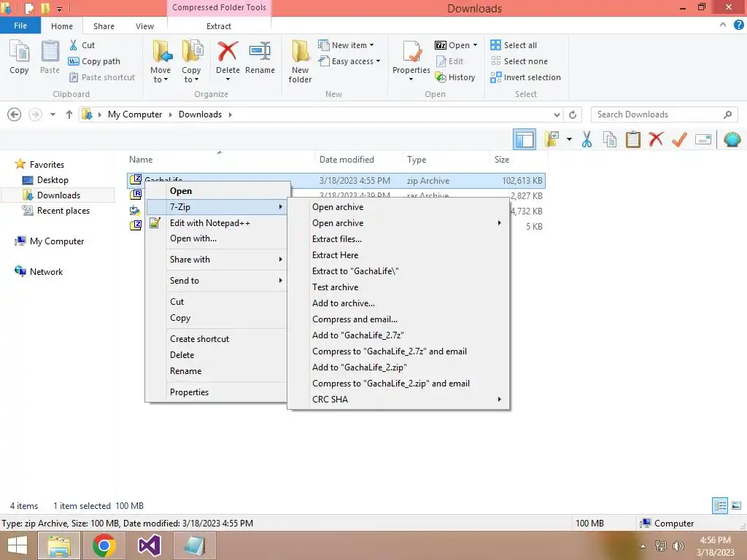Open Chrome from the taskbar
Screen dimensions: 747x560
pos(104,545)
